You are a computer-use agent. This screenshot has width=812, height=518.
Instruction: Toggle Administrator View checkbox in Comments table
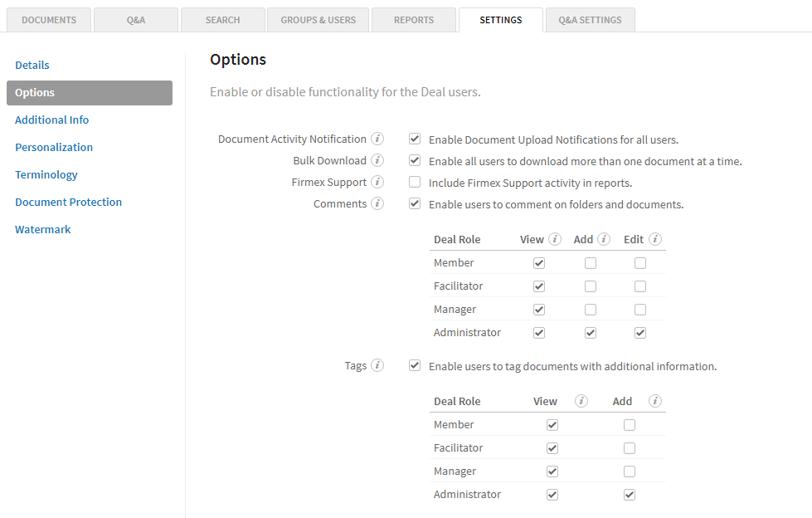539,333
